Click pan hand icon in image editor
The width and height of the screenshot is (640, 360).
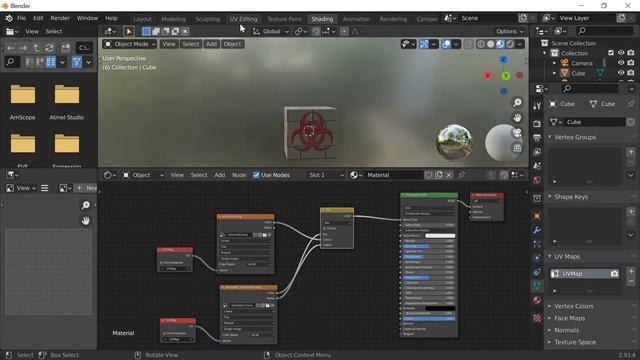(x=86, y=220)
